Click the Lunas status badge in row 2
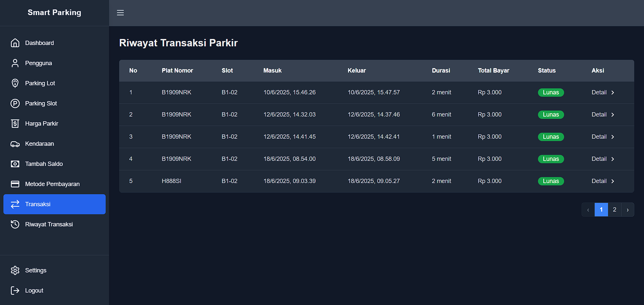The width and height of the screenshot is (644, 305). pyautogui.click(x=551, y=115)
